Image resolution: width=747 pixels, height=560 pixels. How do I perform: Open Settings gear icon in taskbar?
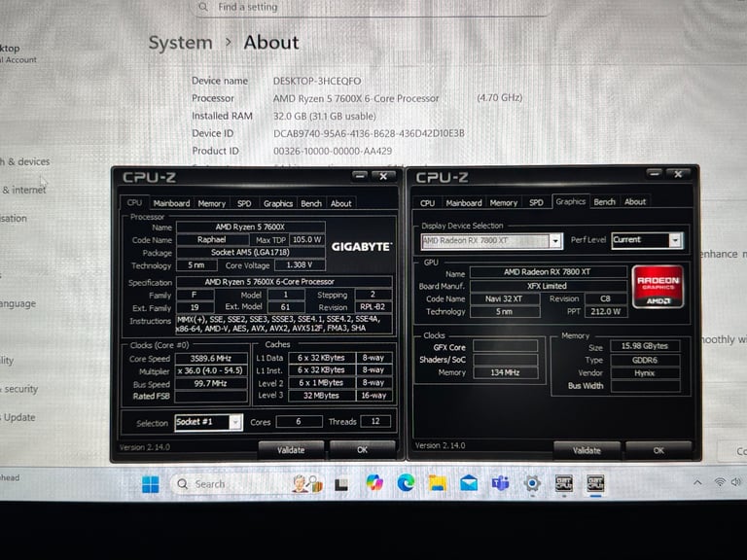pos(532,483)
